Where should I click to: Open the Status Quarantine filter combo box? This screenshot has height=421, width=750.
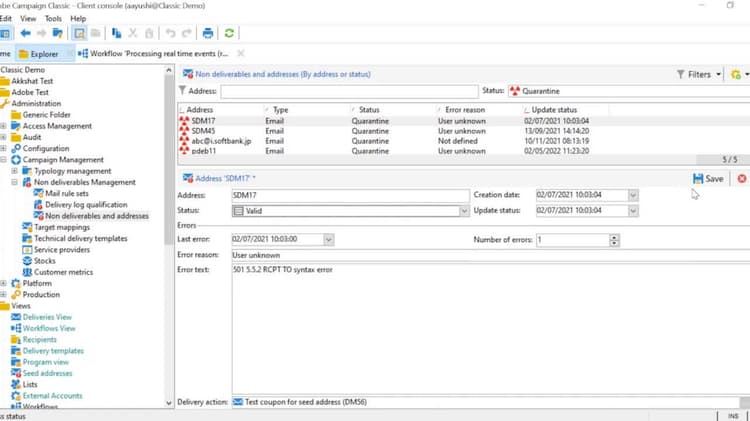click(629, 91)
